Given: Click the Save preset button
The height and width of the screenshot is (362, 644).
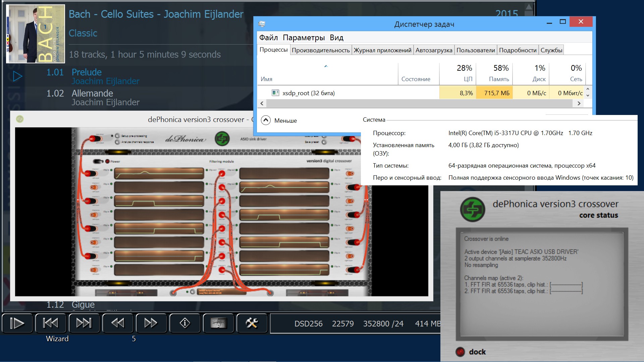Looking at the screenshot, I should click(x=324, y=142).
